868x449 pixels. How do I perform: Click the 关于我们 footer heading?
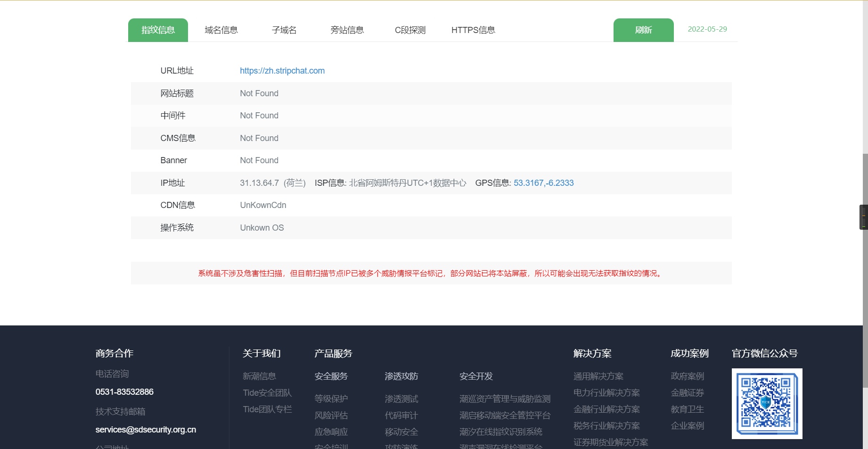click(x=262, y=354)
